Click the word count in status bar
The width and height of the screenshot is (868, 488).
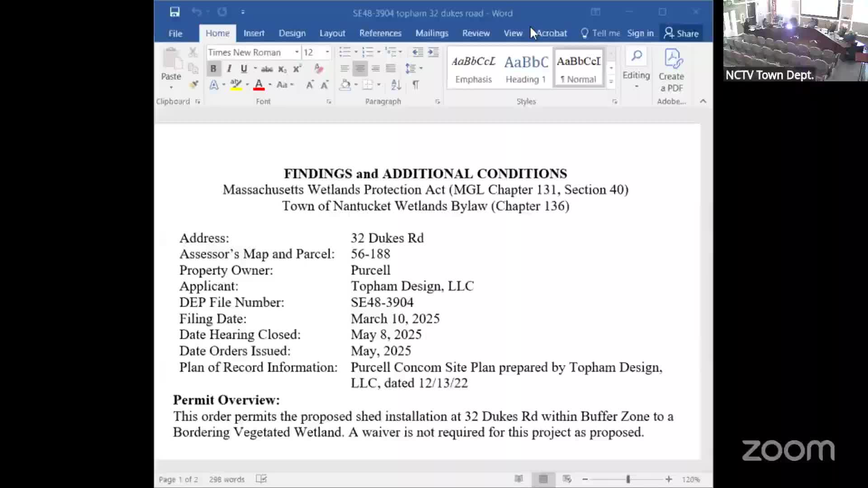tap(226, 479)
